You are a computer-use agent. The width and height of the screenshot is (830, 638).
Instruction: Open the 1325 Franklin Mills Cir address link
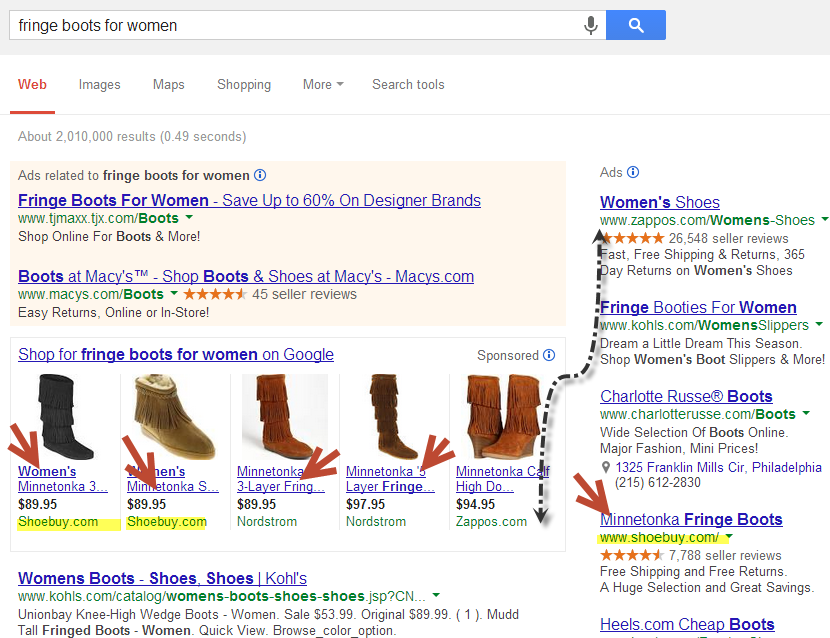(x=718, y=468)
